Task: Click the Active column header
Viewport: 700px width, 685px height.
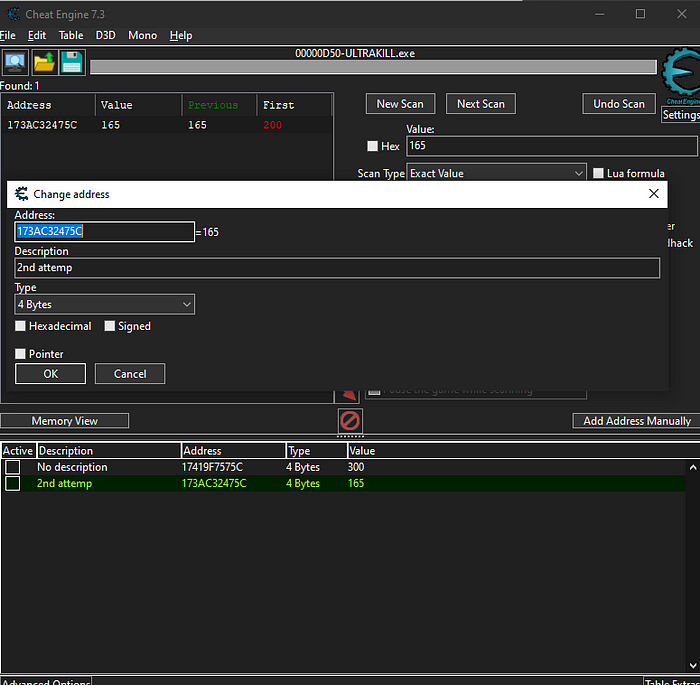Action: [18, 451]
